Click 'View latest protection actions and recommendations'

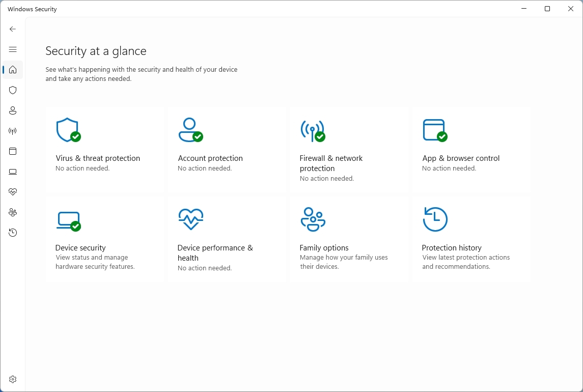466,262
